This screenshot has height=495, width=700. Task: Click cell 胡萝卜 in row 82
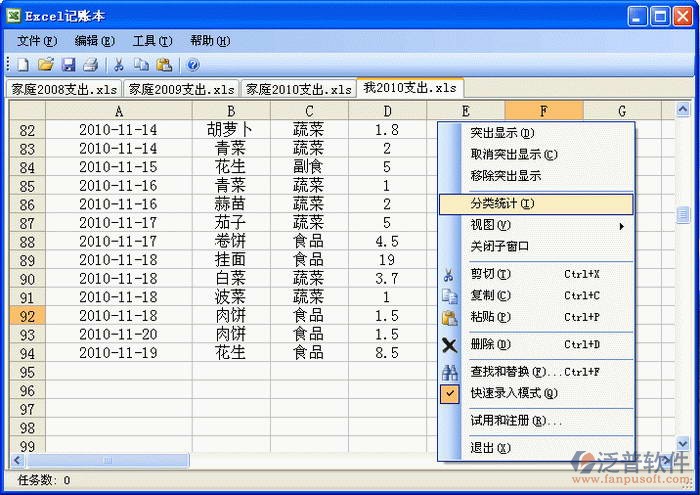(x=230, y=130)
